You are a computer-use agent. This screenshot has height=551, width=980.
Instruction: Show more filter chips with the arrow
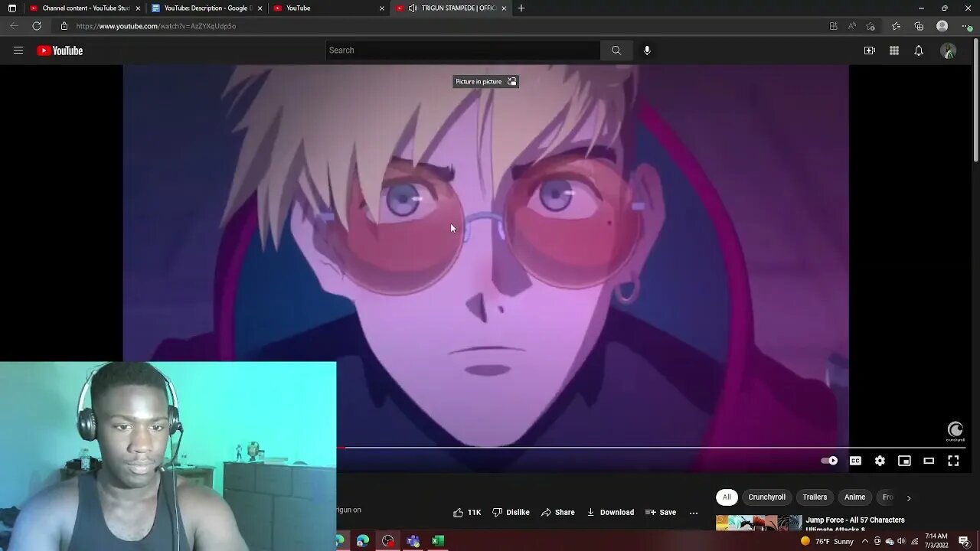coord(909,497)
